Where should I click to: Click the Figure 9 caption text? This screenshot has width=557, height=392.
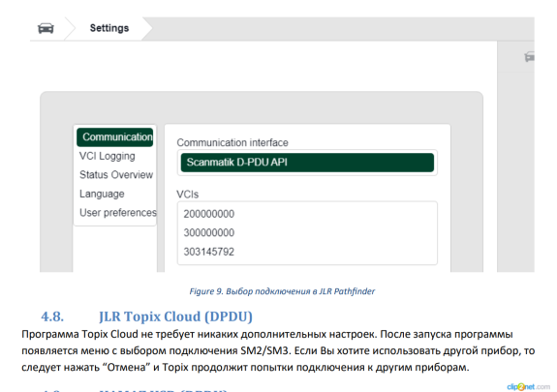point(282,291)
